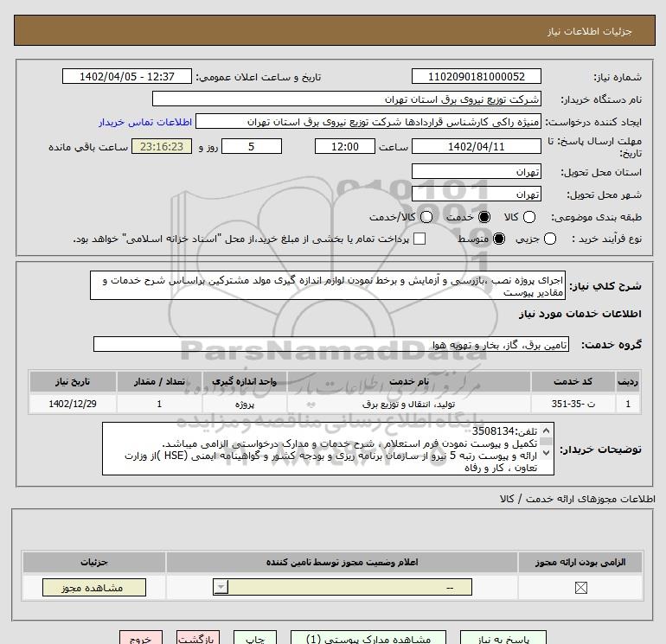Click the need number field 1102090181000052

click(476, 76)
